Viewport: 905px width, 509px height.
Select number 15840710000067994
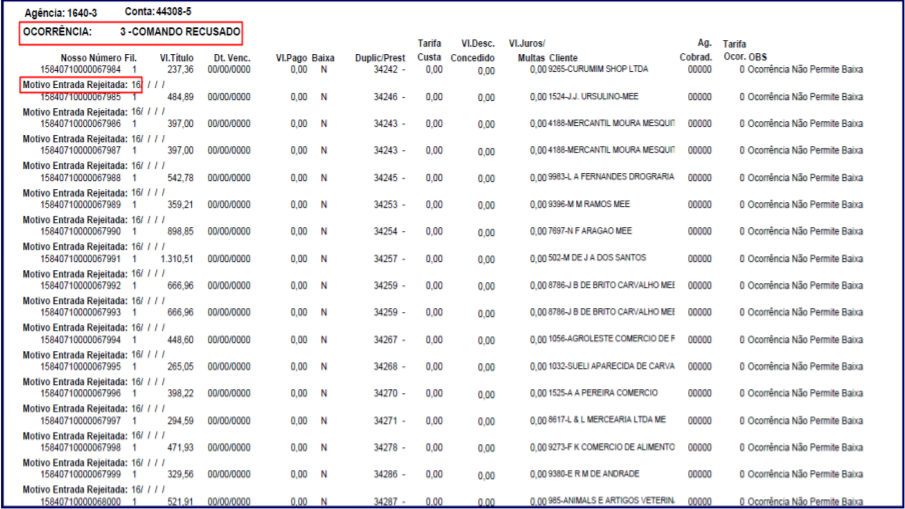81,340
